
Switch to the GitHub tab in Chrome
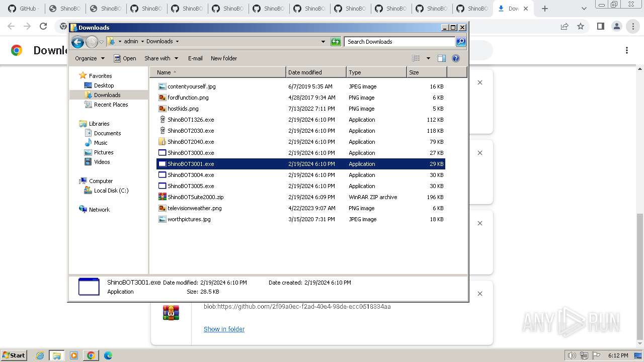pyautogui.click(x=24, y=9)
